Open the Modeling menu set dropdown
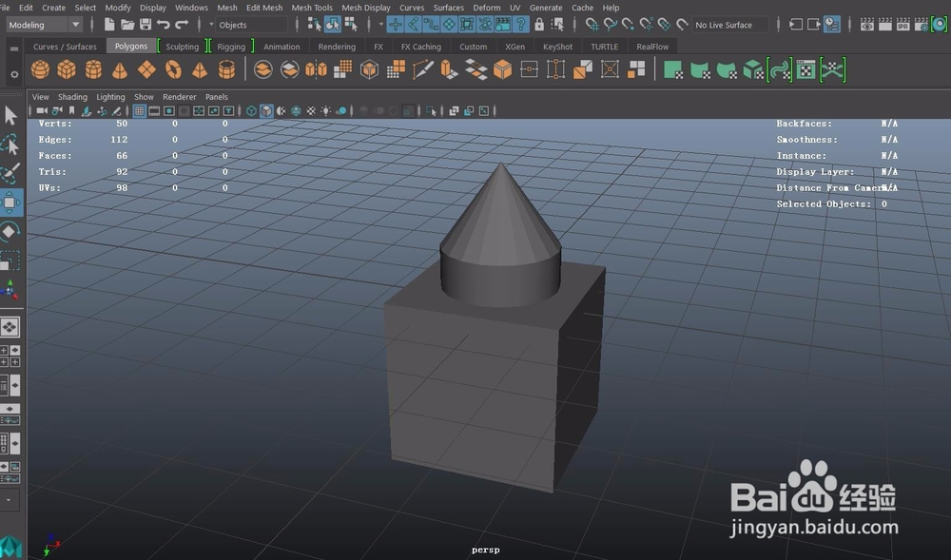Screen dimensions: 951x560 (x=45, y=25)
